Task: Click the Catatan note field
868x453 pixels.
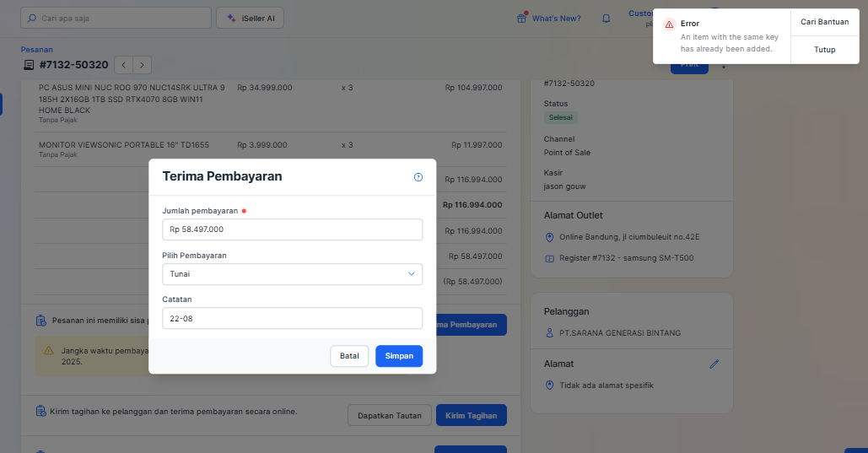Action: click(292, 318)
